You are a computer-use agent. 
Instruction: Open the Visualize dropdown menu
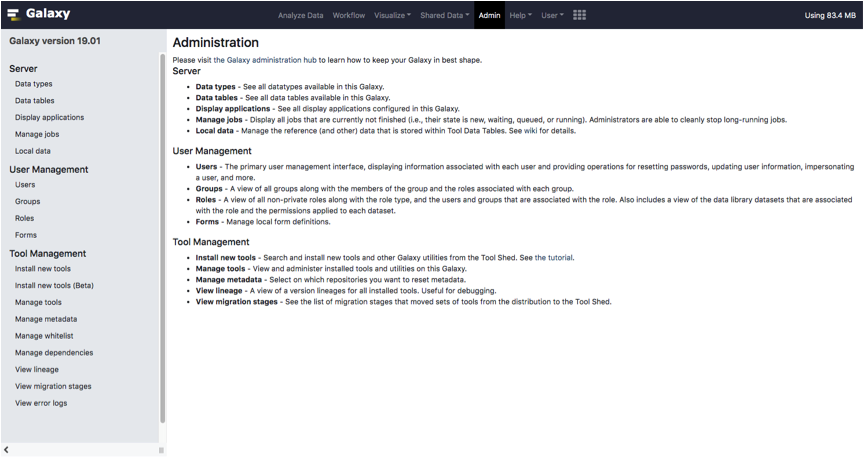(392, 15)
